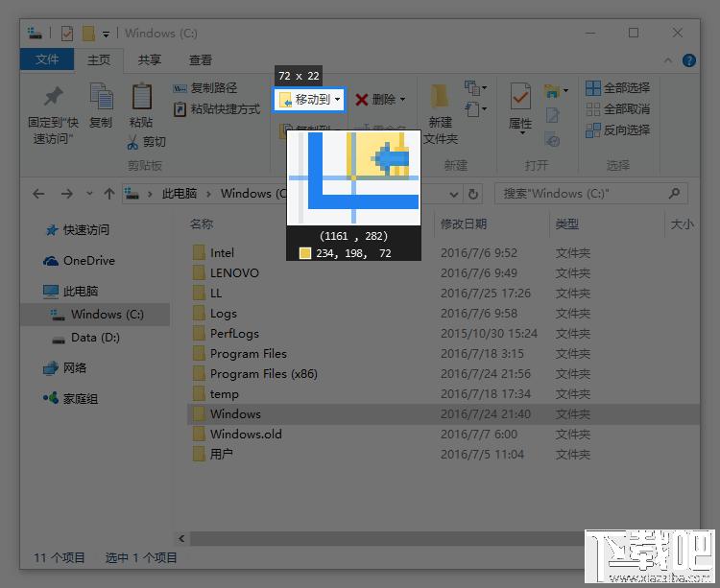Open Quick access (快速访问) in sidebar
Screen dimensions: 720x588
(x=78, y=230)
